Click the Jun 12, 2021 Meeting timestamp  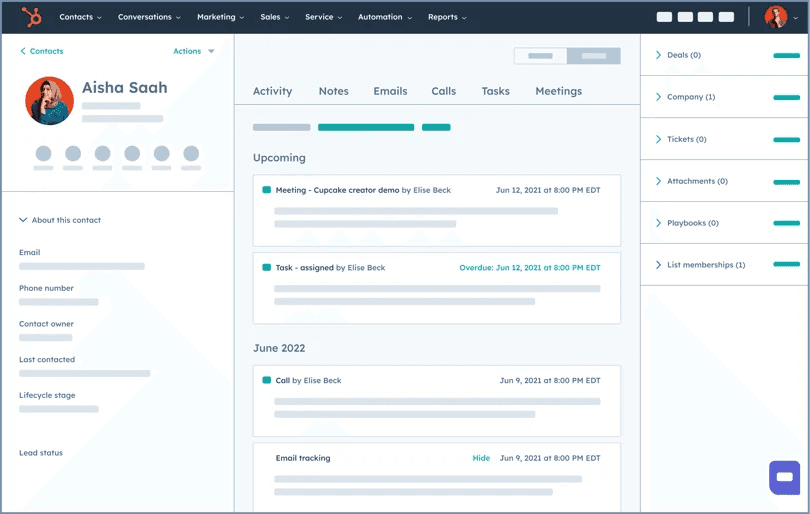pyautogui.click(x=548, y=190)
